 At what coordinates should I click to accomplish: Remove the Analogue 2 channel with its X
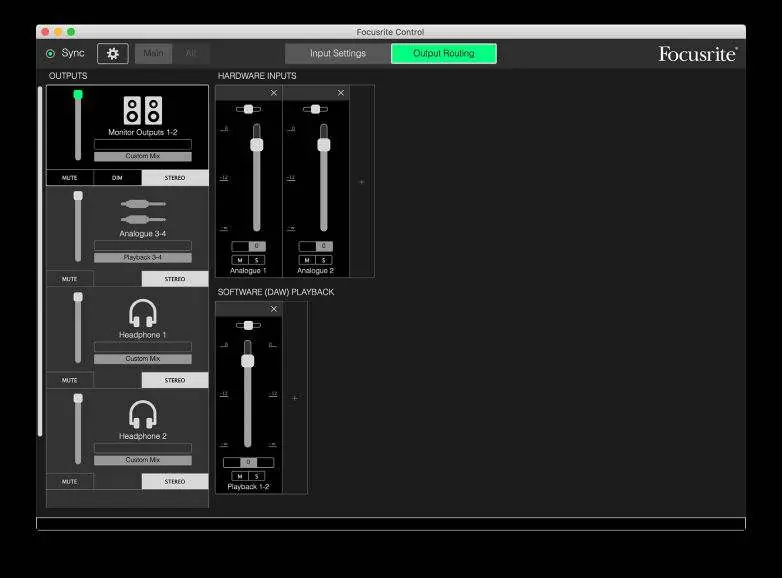point(341,93)
